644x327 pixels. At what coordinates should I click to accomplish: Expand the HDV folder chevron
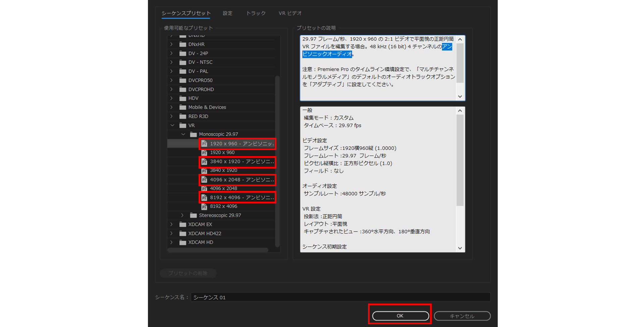coord(172,98)
